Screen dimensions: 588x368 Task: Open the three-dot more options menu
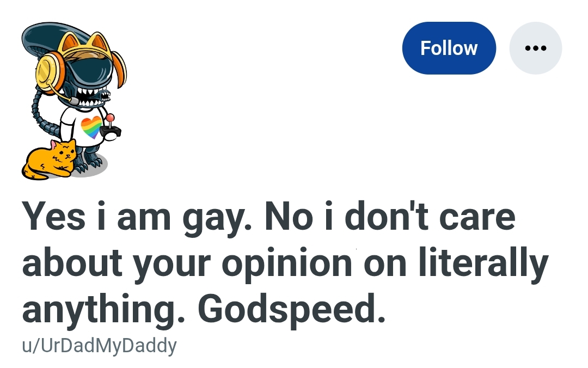tap(536, 48)
